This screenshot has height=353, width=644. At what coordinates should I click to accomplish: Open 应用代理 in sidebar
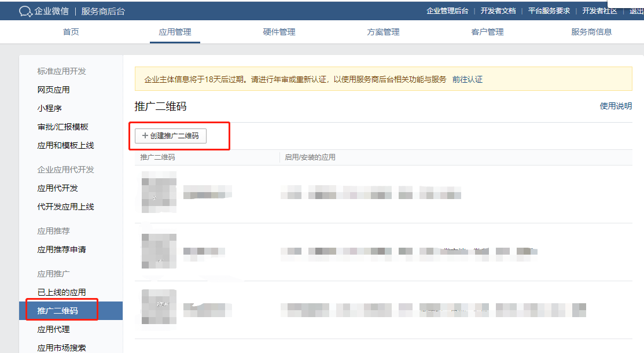[x=53, y=329]
